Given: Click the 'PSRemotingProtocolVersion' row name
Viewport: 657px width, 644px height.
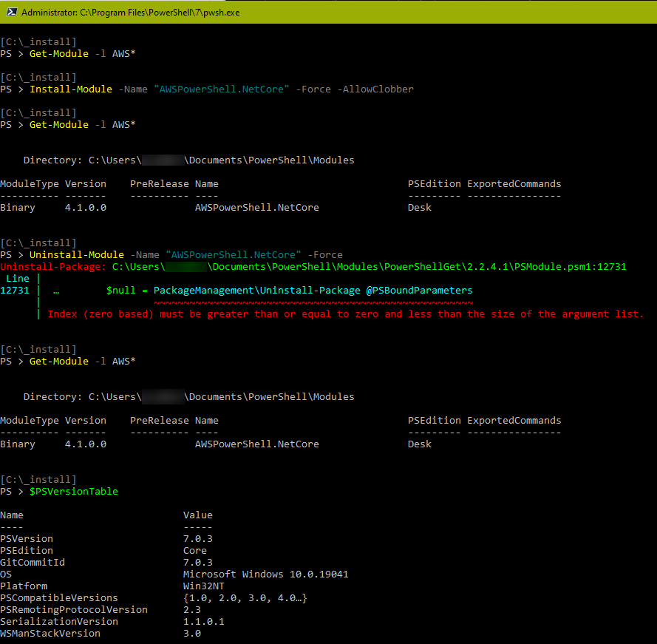Looking at the screenshot, I should tap(74, 610).
